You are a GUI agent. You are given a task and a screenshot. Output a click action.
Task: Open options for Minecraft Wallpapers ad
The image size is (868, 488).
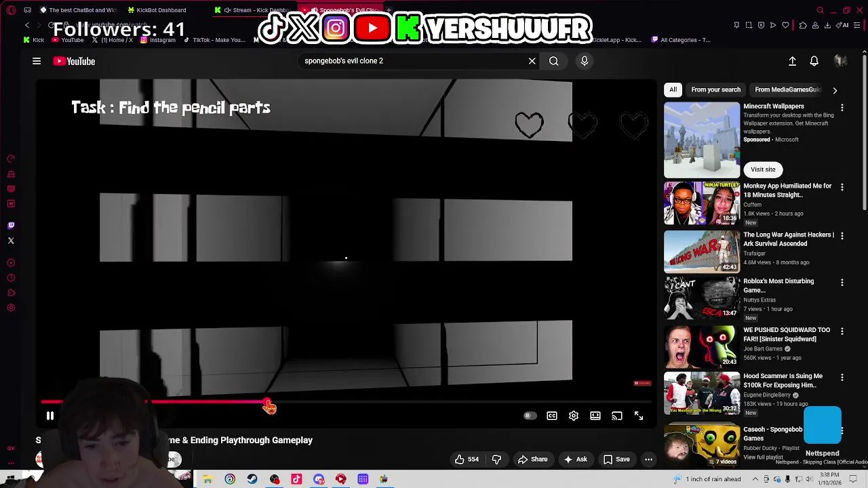click(x=842, y=108)
